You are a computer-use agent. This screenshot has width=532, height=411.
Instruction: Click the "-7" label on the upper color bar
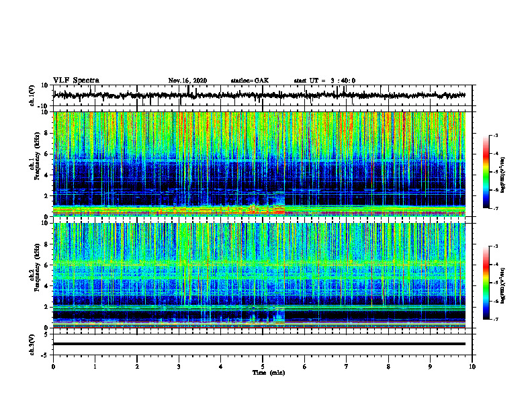pyautogui.click(x=496, y=208)
